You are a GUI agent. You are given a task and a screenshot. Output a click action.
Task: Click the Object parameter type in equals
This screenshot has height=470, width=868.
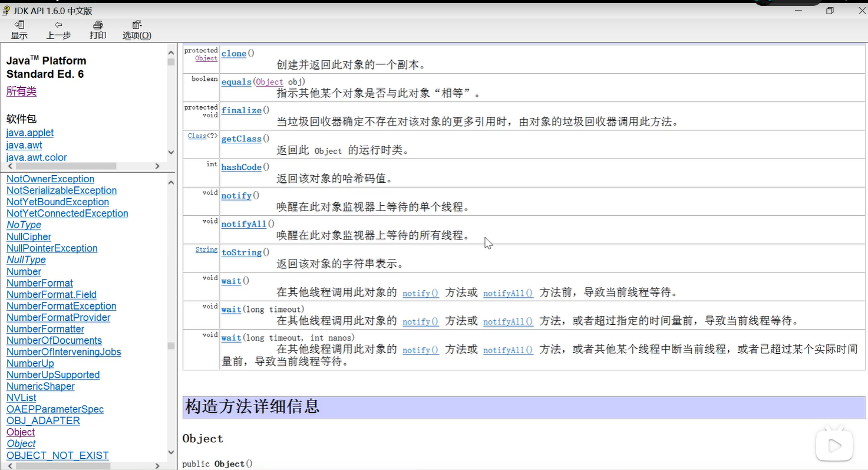coord(270,82)
